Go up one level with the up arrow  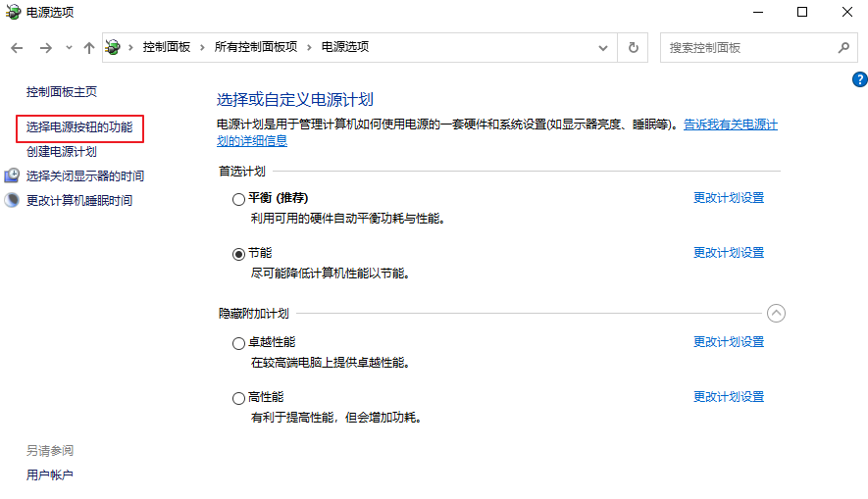point(89,48)
